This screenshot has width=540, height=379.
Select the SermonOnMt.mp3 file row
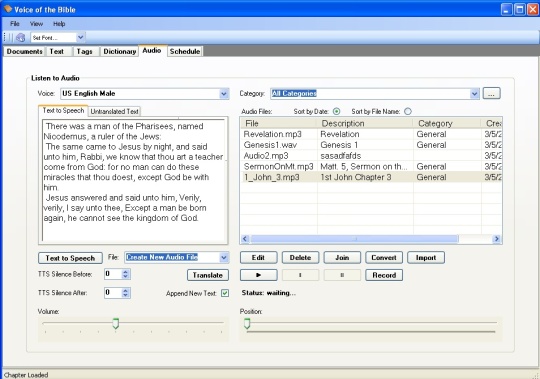(x=371, y=167)
